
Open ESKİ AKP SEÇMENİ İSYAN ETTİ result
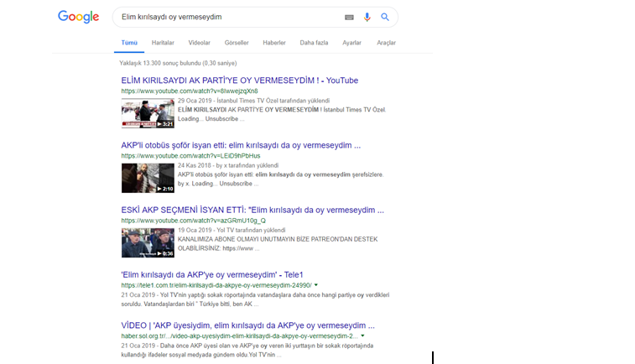point(252,210)
